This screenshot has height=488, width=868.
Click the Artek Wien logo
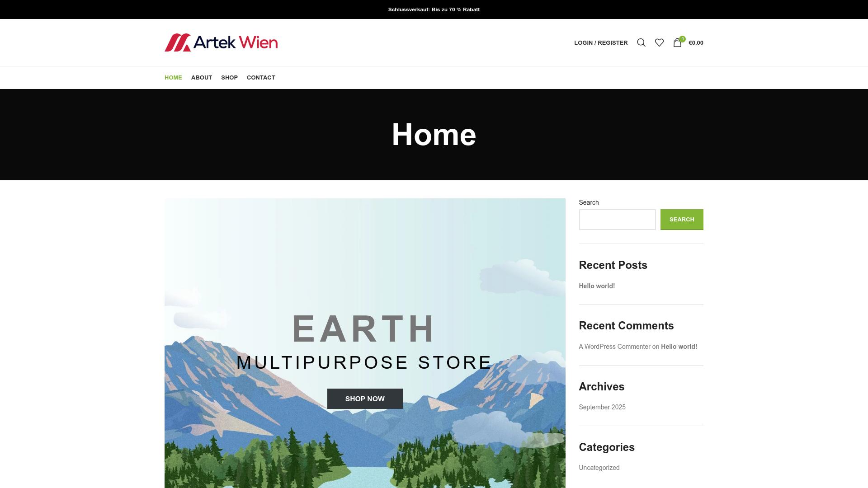coord(221,42)
